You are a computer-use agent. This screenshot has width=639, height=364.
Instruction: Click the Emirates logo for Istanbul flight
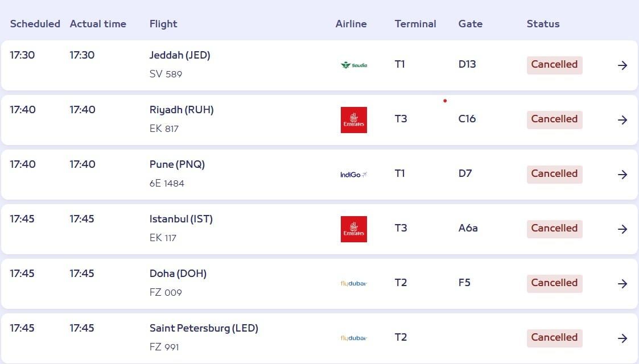pyautogui.click(x=353, y=229)
